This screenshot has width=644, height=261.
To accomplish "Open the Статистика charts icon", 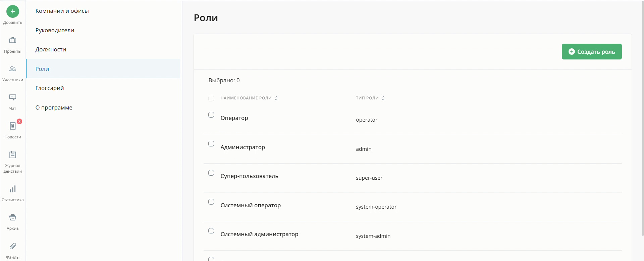I will [12, 189].
